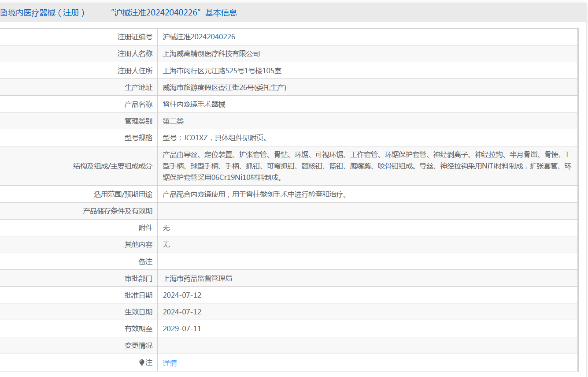Select the product name 脊柱内窥镜手术器械
Image resolution: width=588 pixels, height=377 pixels.
194,104
